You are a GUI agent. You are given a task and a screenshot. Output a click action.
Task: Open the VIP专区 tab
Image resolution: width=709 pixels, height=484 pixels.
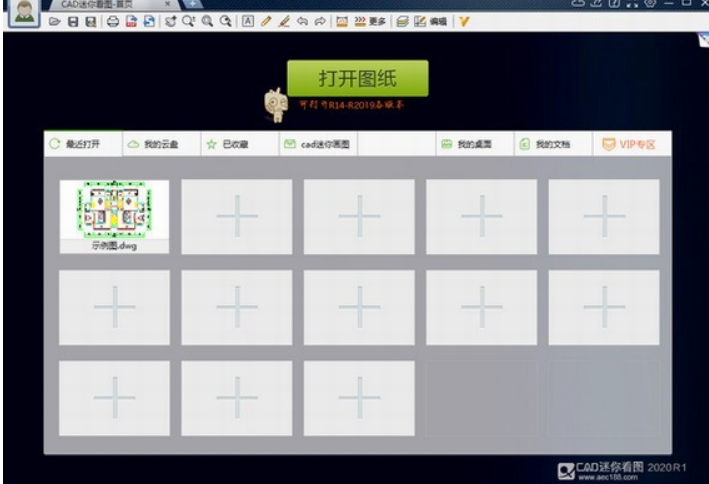tap(630, 144)
